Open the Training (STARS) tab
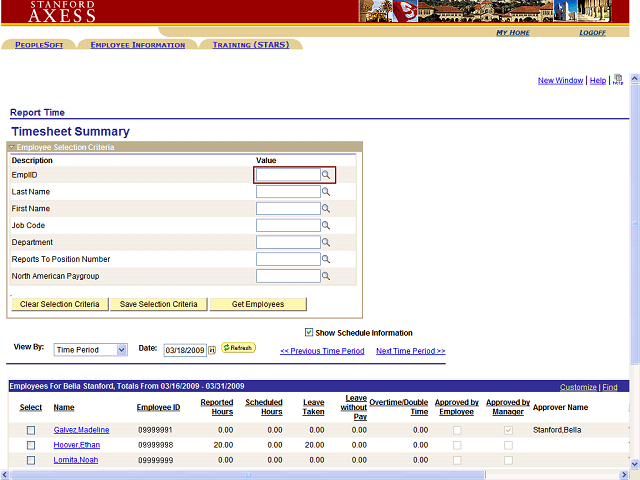This screenshot has height=480, width=640. point(250,45)
